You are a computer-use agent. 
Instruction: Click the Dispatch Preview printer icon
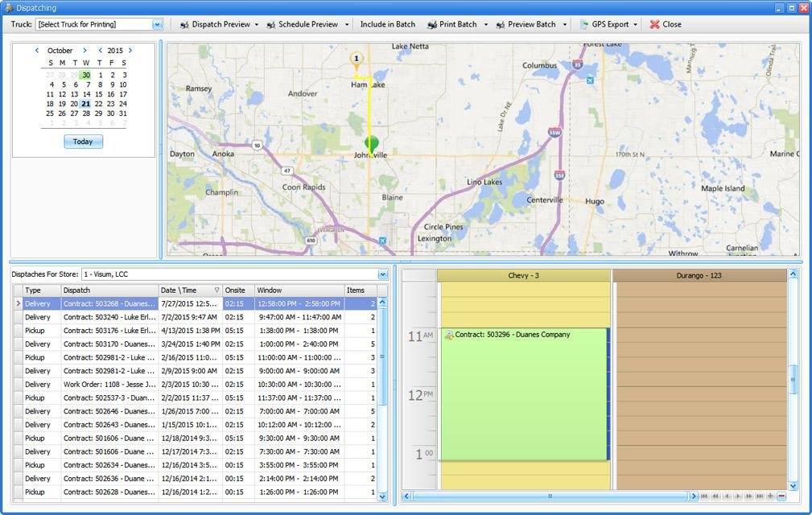(184, 25)
